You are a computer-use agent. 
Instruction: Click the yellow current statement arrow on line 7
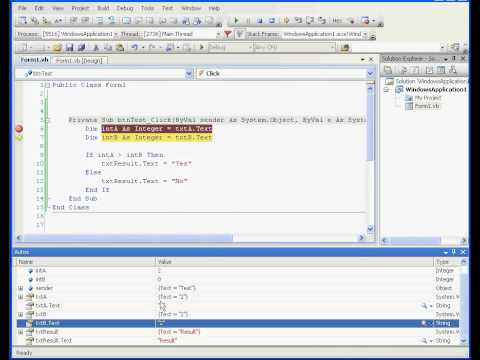pos(19,137)
